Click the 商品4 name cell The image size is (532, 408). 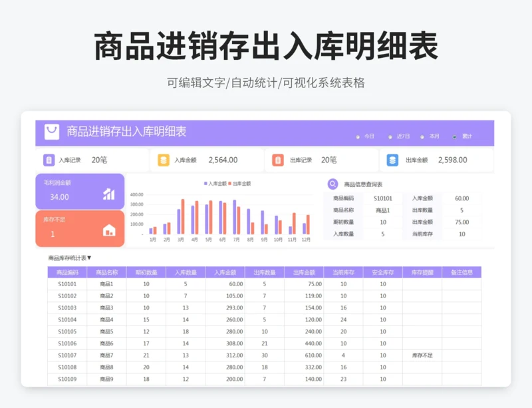[x=106, y=319]
